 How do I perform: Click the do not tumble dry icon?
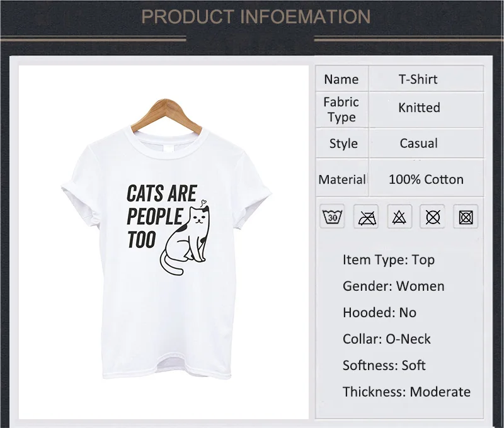pyautogui.click(x=466, y=217)
